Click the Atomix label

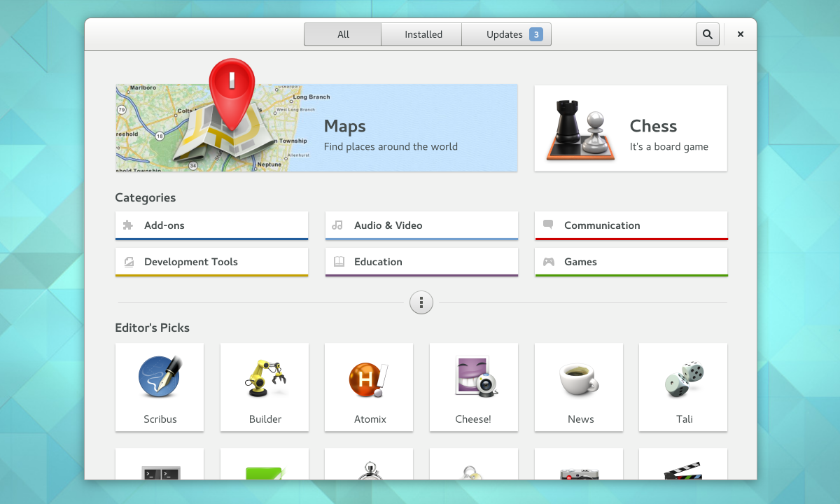click(370, 419)
